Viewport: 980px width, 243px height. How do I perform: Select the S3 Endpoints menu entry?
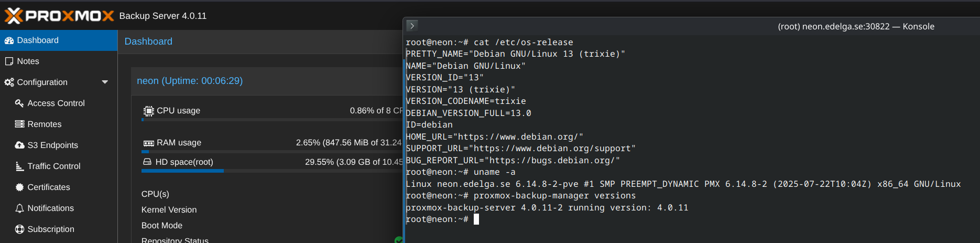(52, 145)
